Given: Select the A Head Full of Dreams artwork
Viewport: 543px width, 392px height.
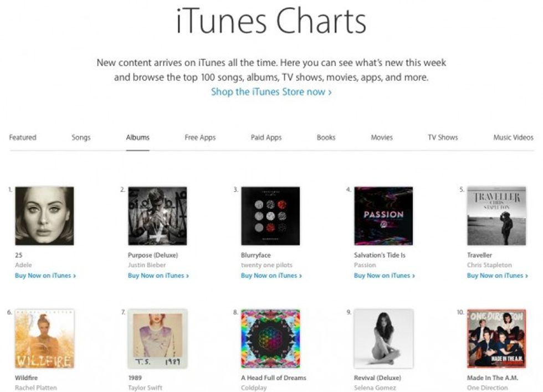Looking at the screenshot, I should 270,338.
